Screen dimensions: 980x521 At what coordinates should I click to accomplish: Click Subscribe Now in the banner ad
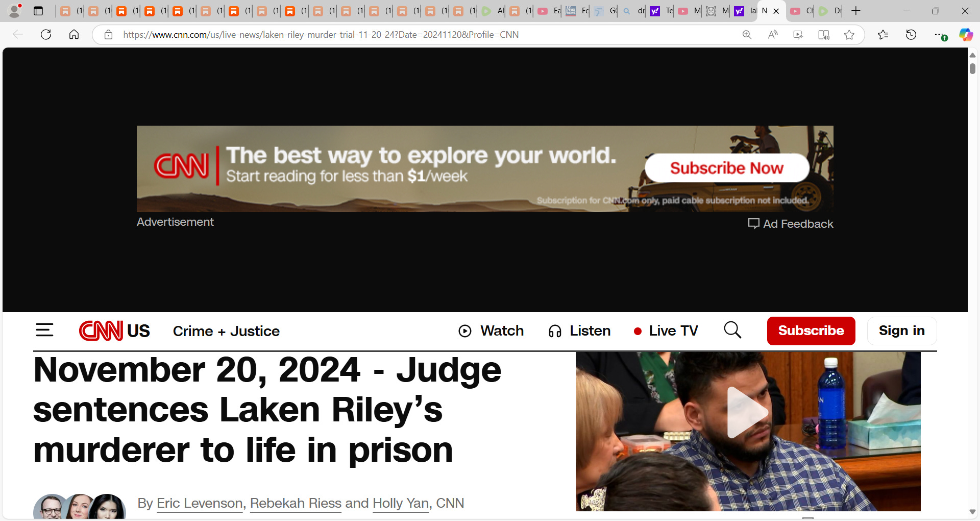pyautogui.click(x=727, y=168)
